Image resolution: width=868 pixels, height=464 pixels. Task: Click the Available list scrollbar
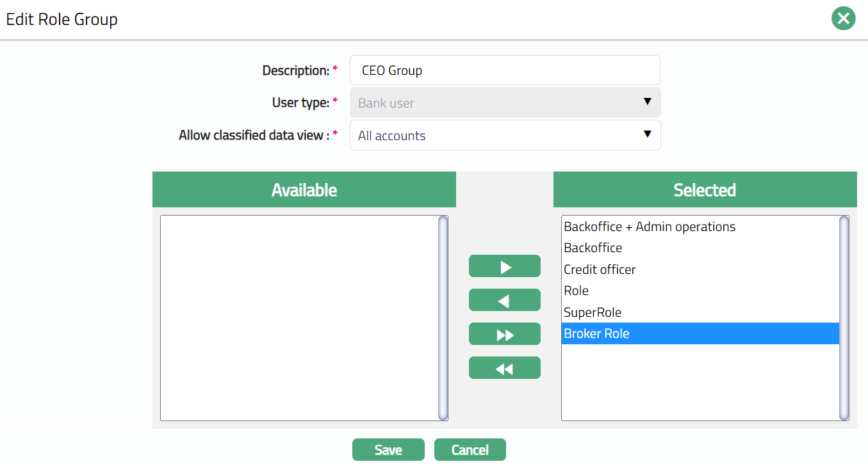coord(443,318)
